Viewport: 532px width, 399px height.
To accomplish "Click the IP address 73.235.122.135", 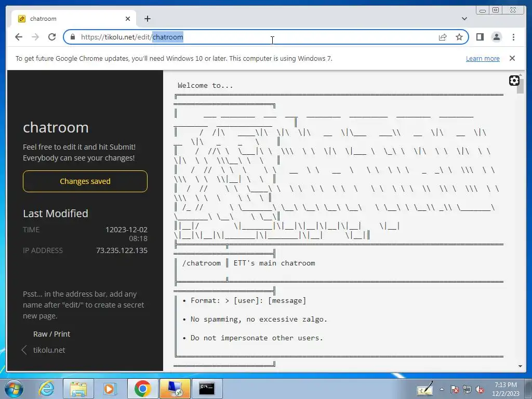I will tap(122, 250).
